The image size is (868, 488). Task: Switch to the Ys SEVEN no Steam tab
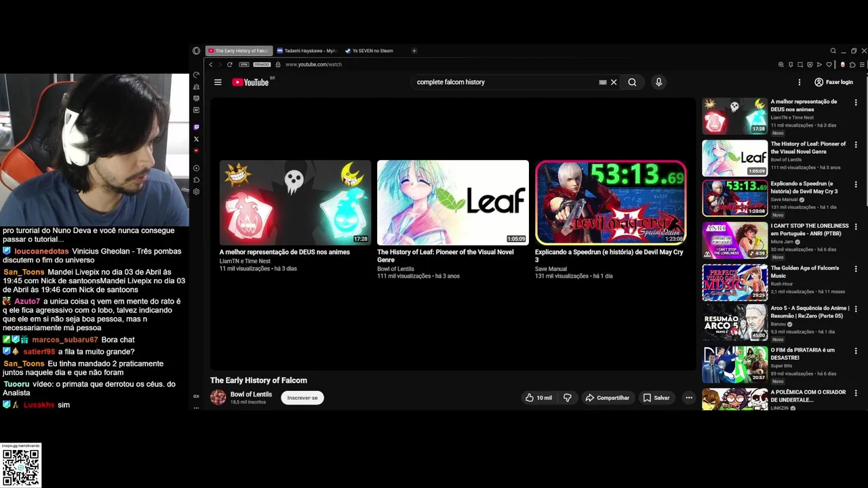(374, 51)
